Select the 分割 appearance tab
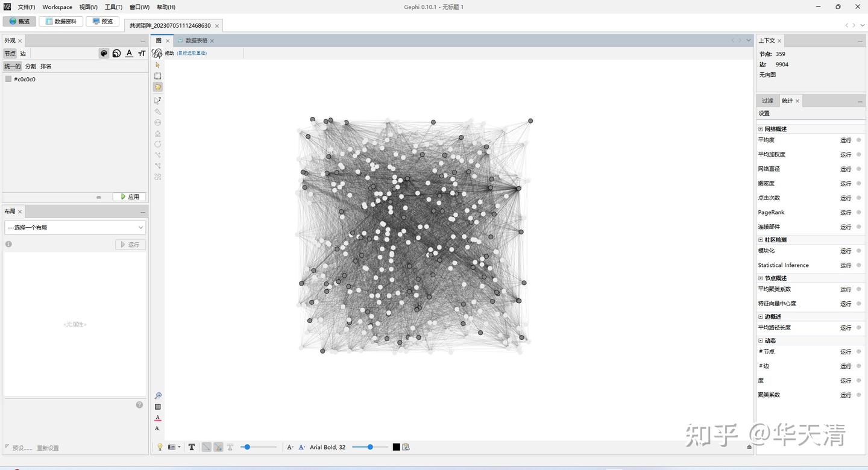 [30, 66]
